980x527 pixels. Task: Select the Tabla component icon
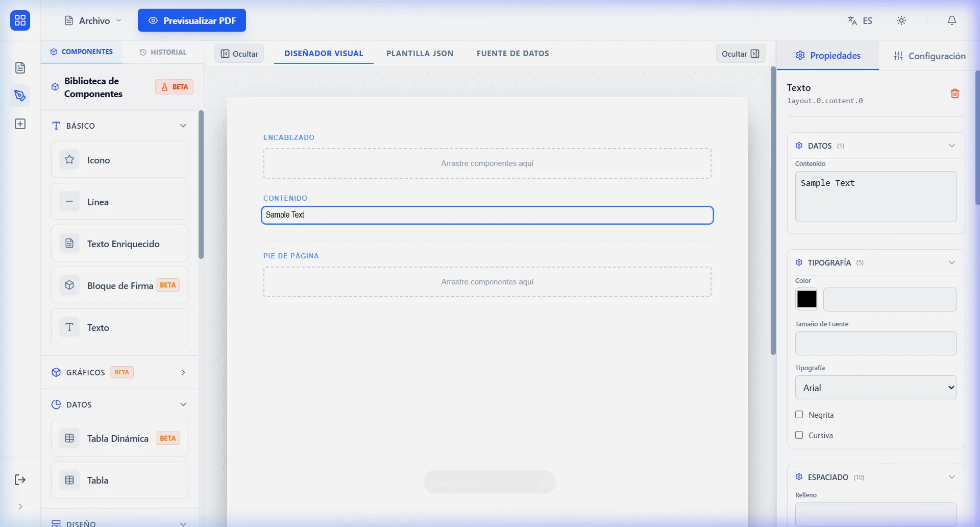pyautogui.click(x=69, y=480)
